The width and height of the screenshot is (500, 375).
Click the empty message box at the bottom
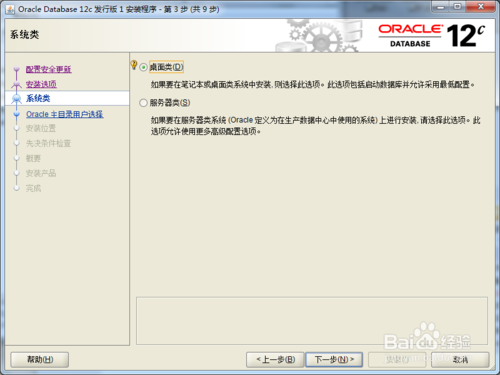312,321
